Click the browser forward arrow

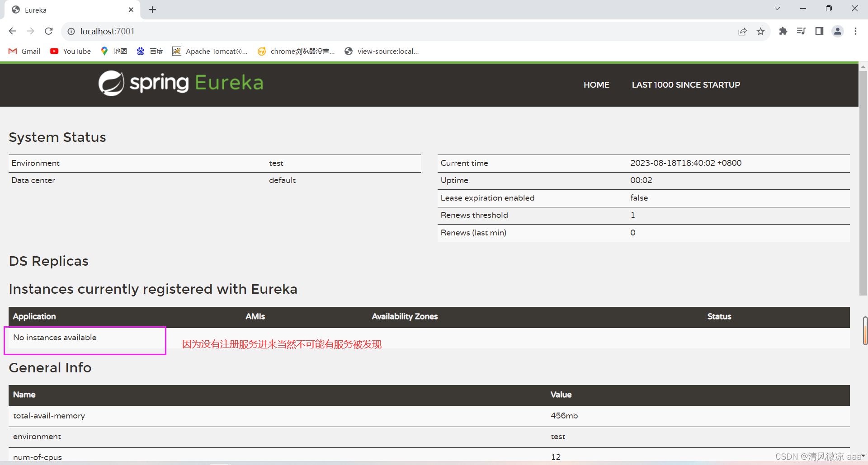click(x=30, y=31)
